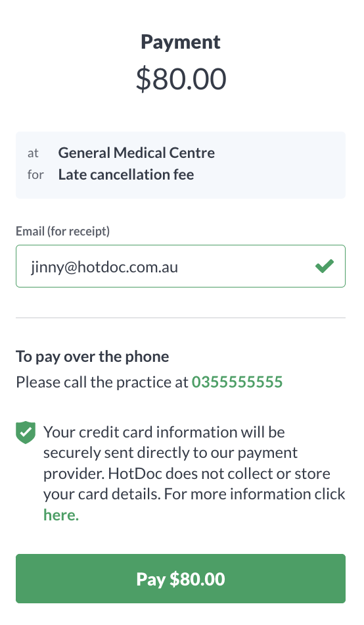Click the Late cancellation fee text

pyautogui.click(x=126, y=174)
